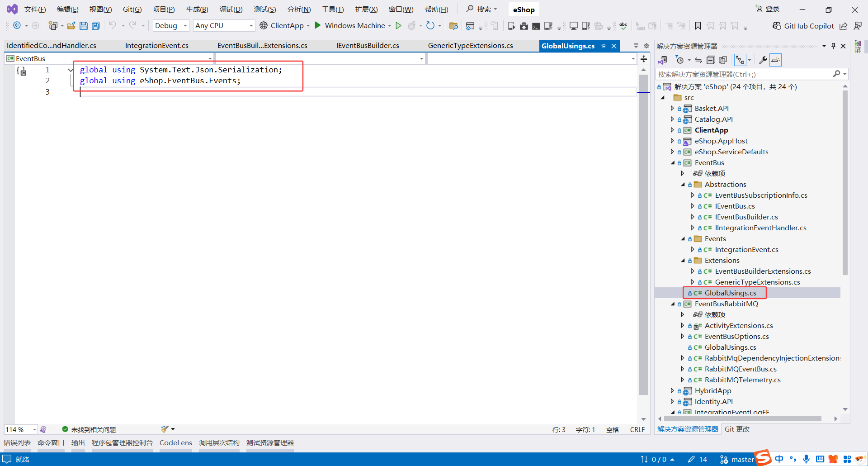Click the Restart circular arrow icon
Image resolution: width=868 pixels, height=466 pixels.
(x=430, y=25)
